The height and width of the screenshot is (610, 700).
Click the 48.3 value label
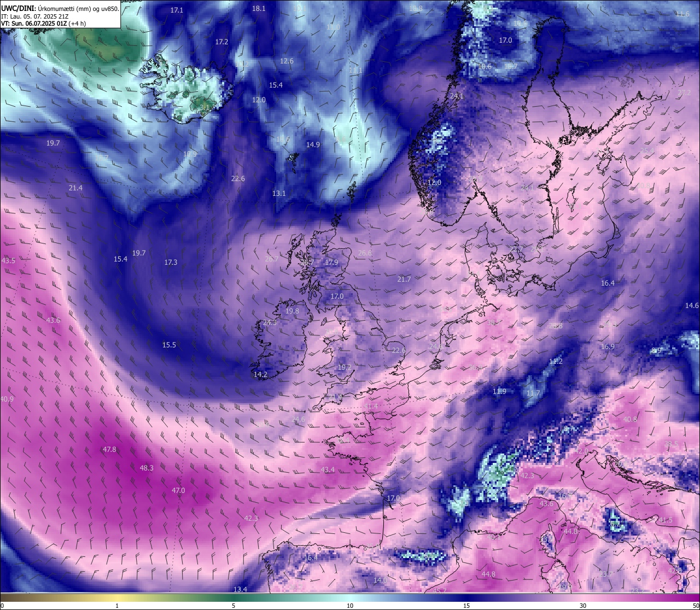(x=147, y=468)
